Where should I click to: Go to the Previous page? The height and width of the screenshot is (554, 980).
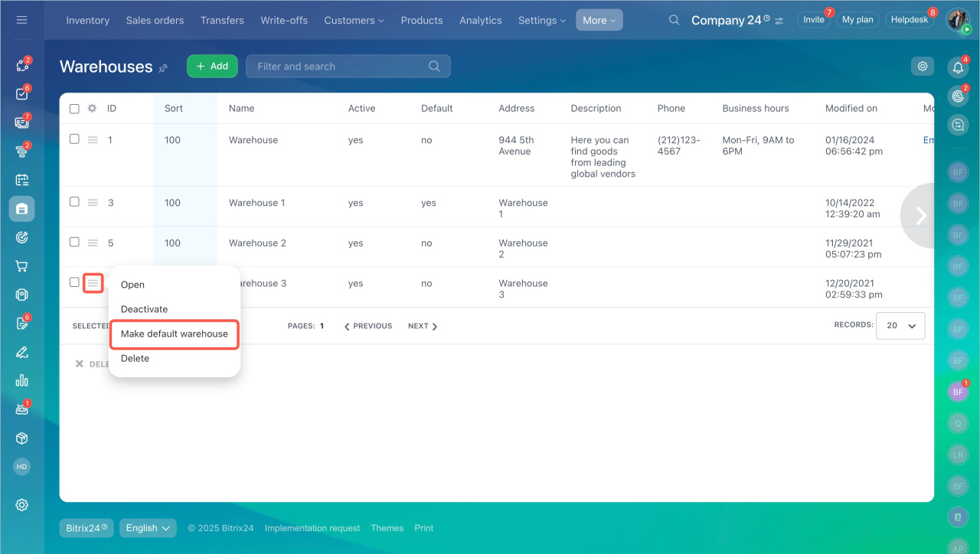368,326
